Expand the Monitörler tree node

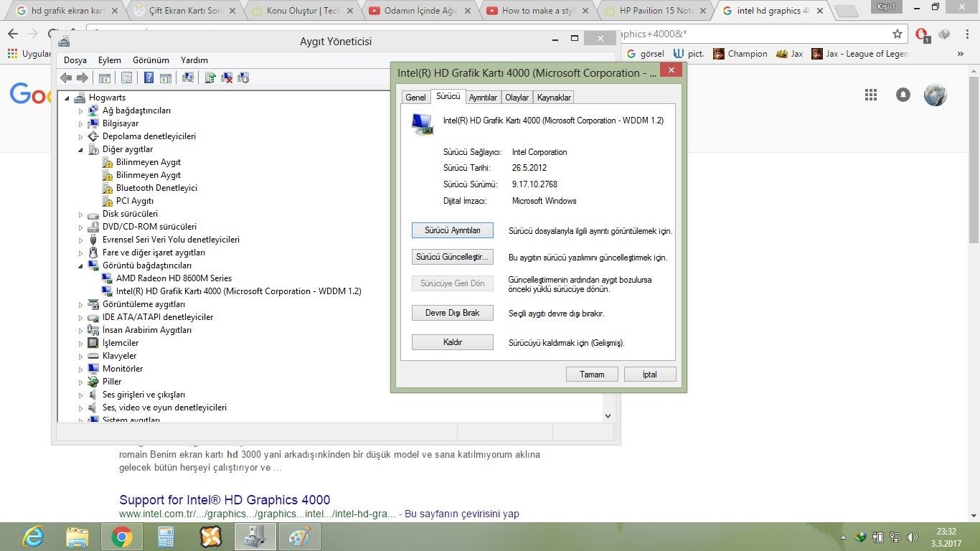point(81,369)
